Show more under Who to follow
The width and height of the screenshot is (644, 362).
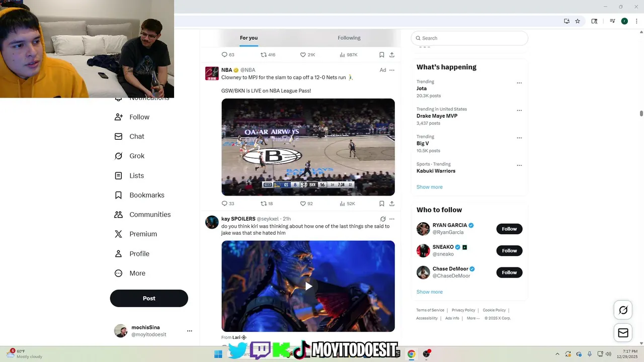point(429,292)
